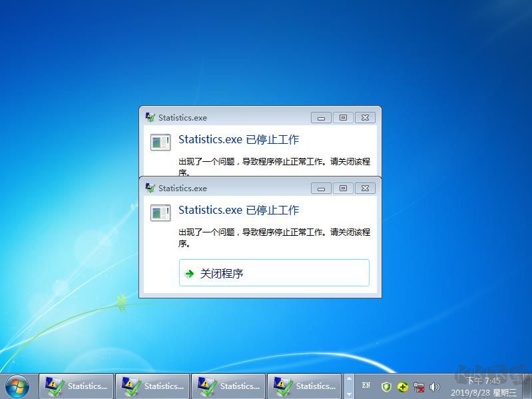532x399 pixels.
Task: Open the green plus tray icon
Action: [x=403, y=387]
